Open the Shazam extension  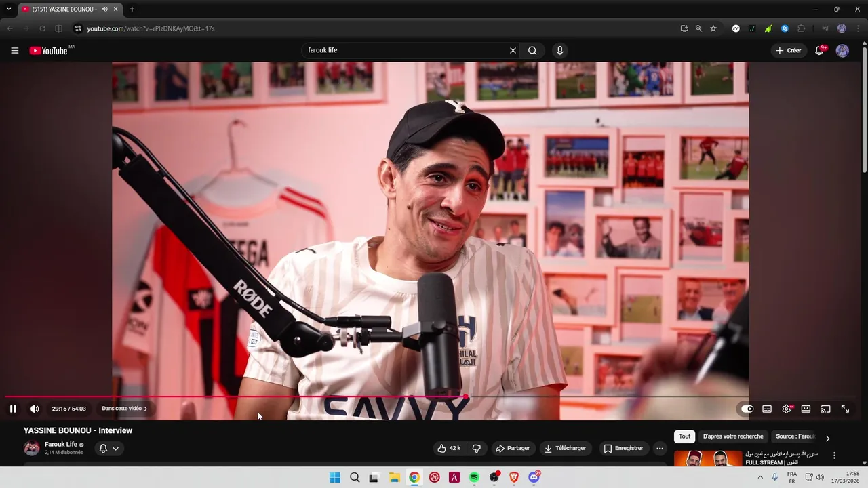pyautogui.click(x=785, y=28)
